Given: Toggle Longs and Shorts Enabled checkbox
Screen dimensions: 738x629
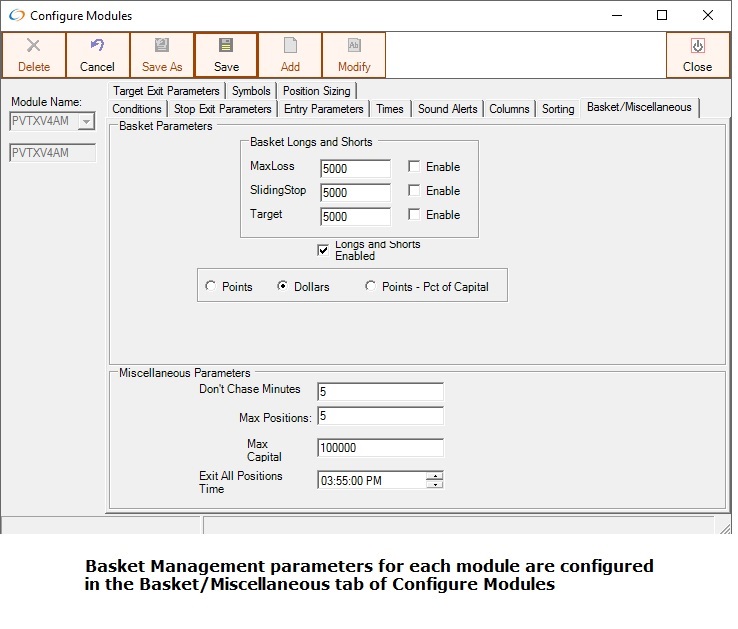Looking at the screenshot, I should (x=323, y=250).
